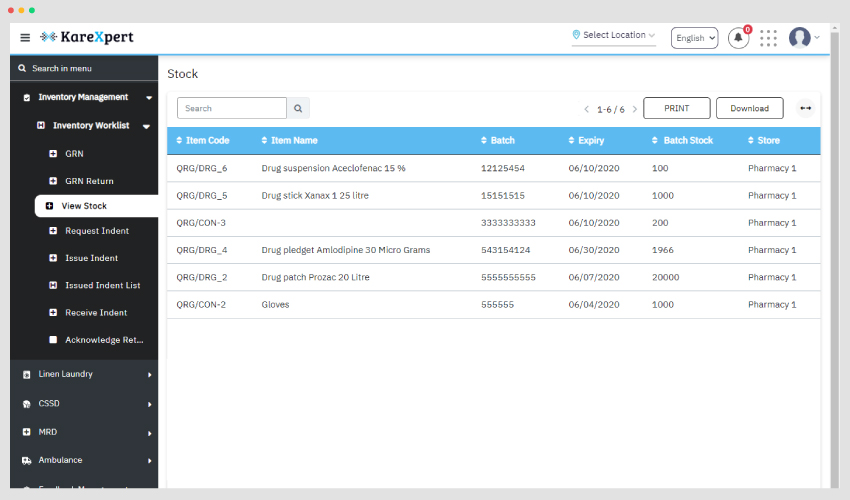Screen dimensions: 850x500
Task: Click the Download button
Action: pos(749,108)
